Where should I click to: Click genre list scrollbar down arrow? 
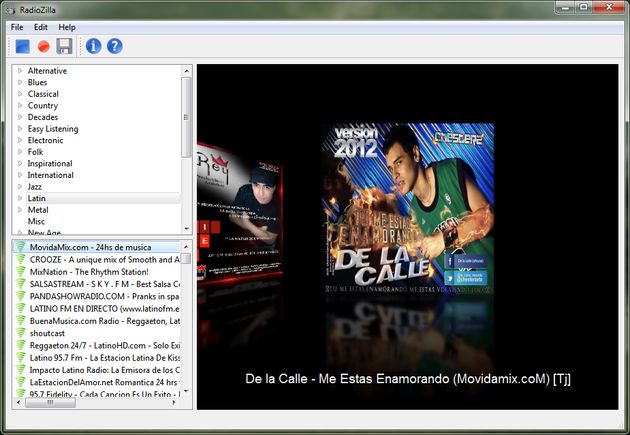[x=186, y=228]
